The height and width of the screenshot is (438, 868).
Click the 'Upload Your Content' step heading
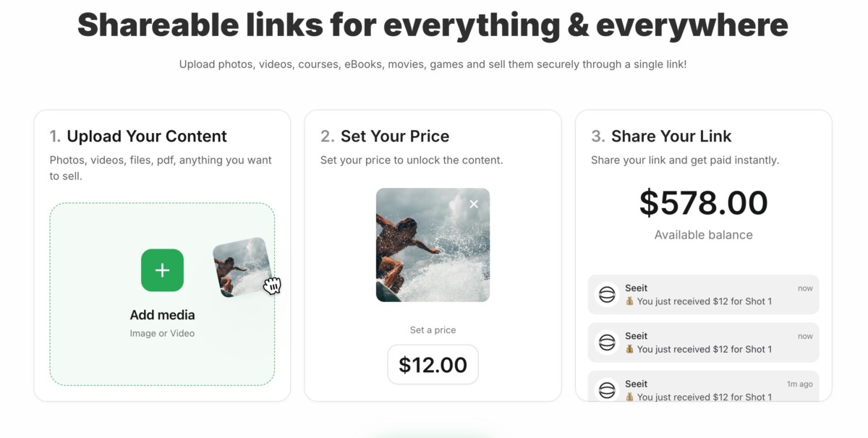pos(147,136)
